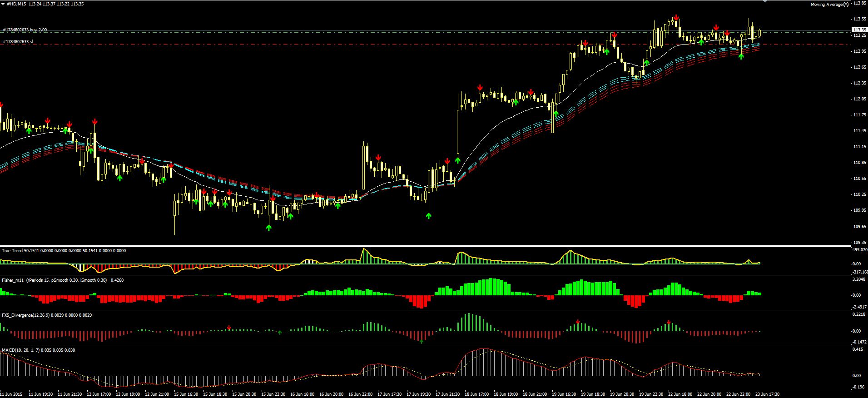The height and width of the screenshot is (398, 868).
Task: Click the gray chart shift triangle marker
Action: (x=764, y=1)
